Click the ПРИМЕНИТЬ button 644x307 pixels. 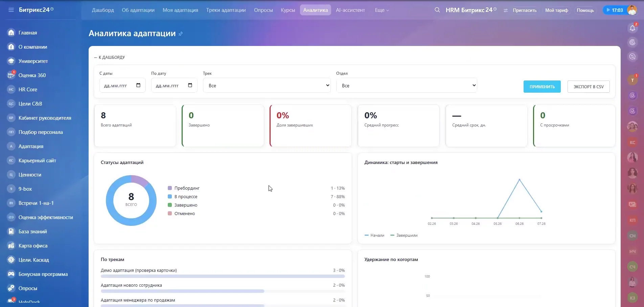542,87
